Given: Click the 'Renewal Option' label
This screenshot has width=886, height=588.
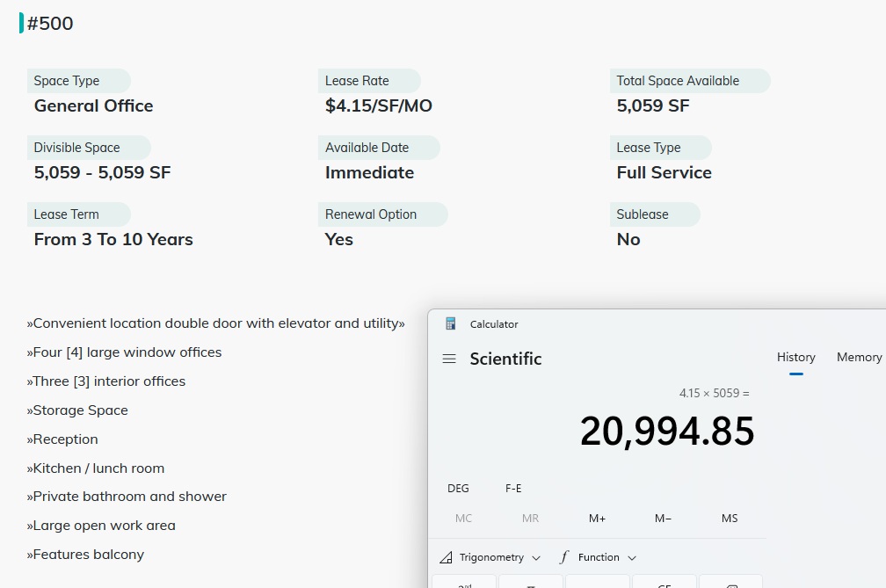Looking at the screenshot, I should point(371,214).
